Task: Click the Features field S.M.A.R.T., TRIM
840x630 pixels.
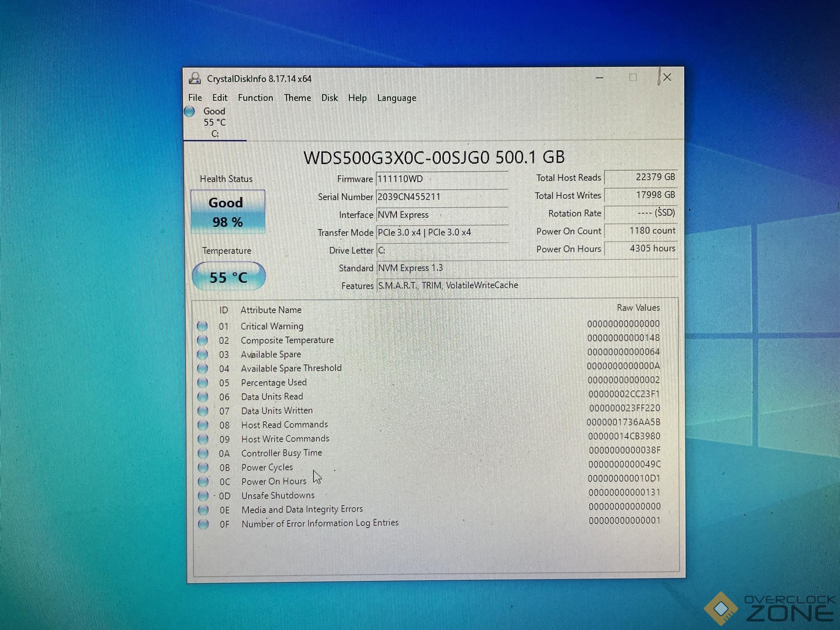Action: click(527, 285)
